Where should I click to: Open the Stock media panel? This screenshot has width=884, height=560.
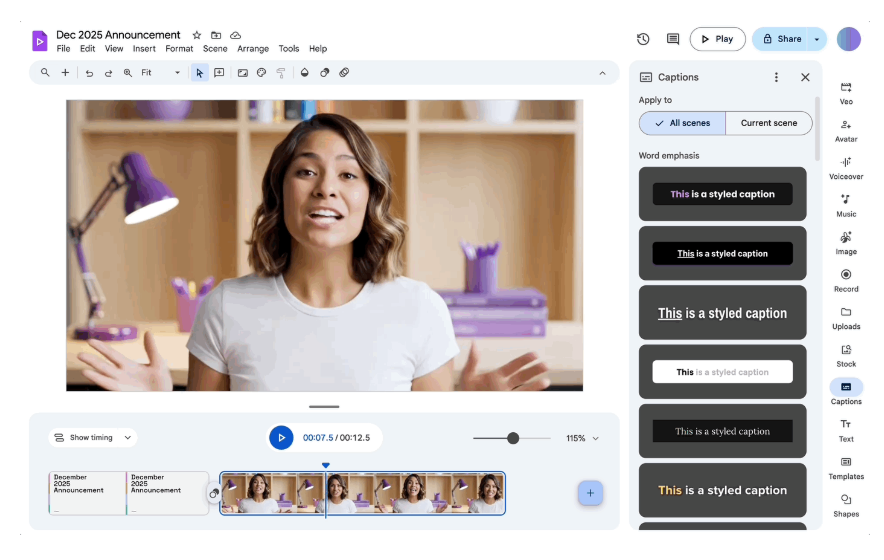pyautogui.click(x=846, y=355)
